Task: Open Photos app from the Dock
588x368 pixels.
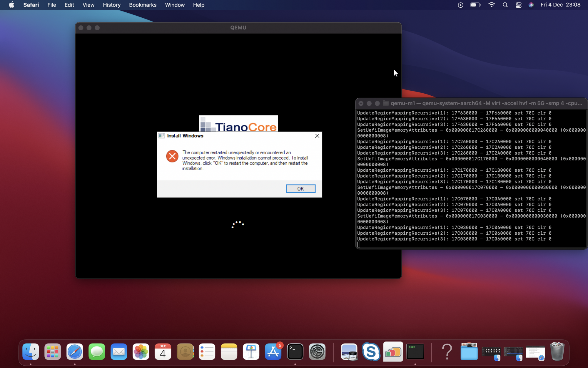Action: [141, 352]
